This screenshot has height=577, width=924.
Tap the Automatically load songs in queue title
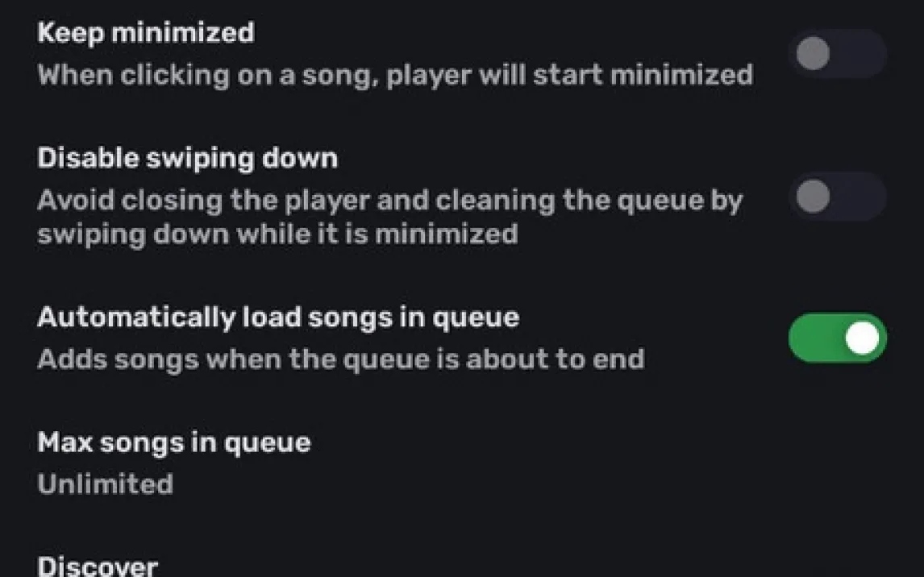coord(278,317)
